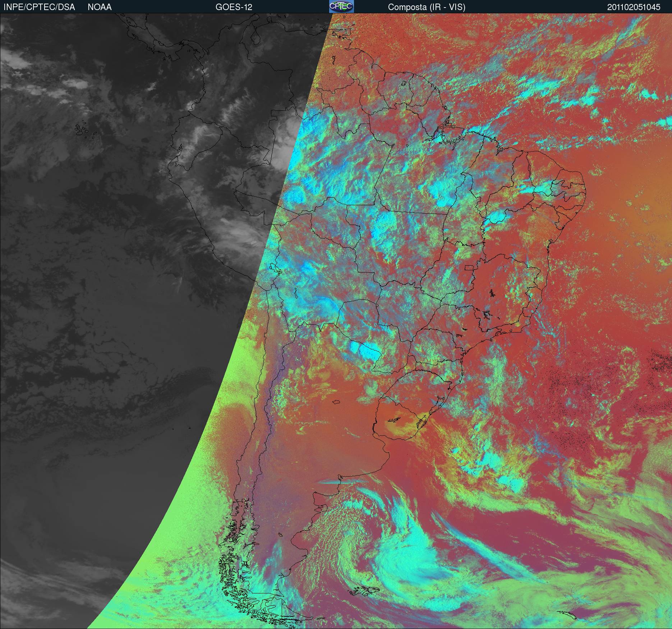This screenshot has height=629, width=672.
Task: Click the CPTEC logo in the header
Action: 341,6
